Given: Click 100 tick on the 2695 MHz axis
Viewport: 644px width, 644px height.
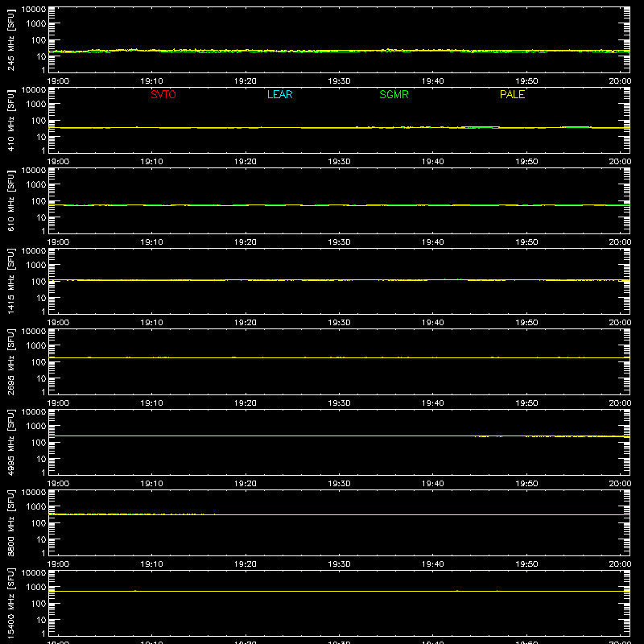Looking at the screenshot, I should click(38, 362).
